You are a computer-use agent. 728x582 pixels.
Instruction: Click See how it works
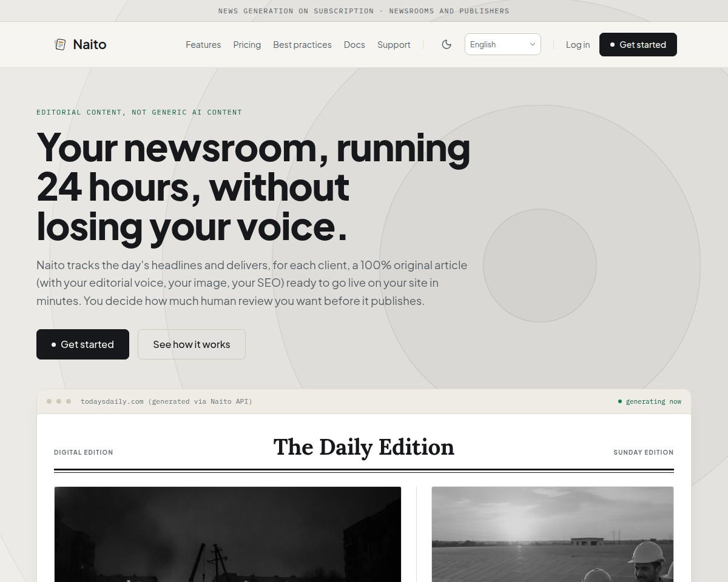[x=192, y=344]
